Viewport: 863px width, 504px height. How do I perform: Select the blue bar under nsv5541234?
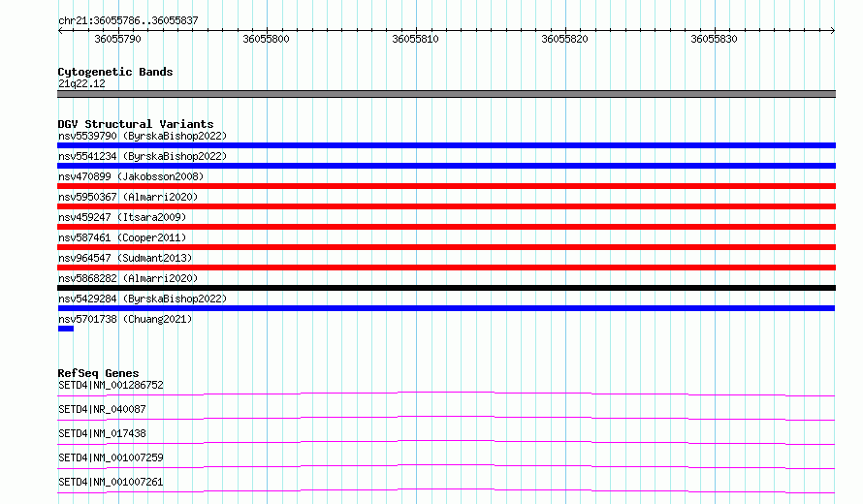(446, 166)
